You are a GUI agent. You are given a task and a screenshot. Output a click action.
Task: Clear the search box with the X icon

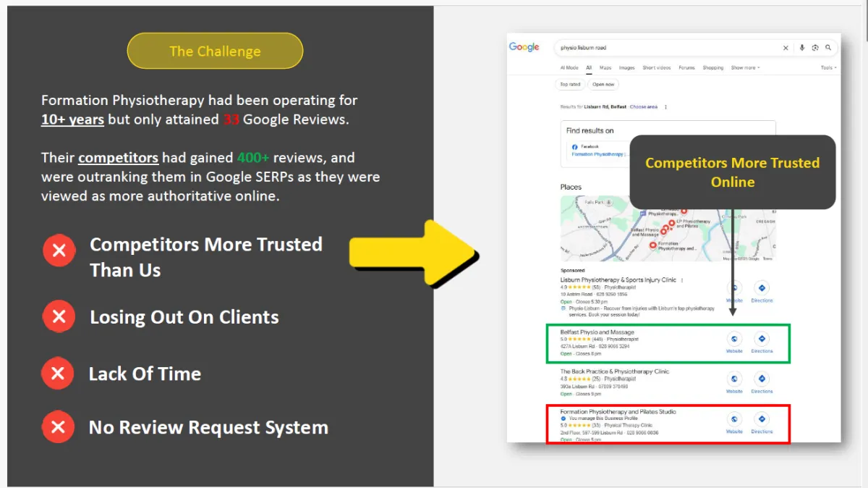[786, 48]
